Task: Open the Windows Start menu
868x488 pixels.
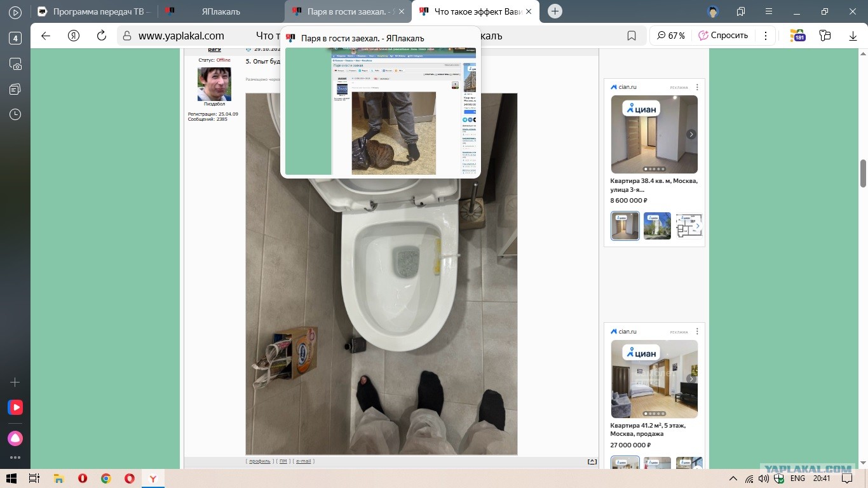Action: tap(10, 478)
